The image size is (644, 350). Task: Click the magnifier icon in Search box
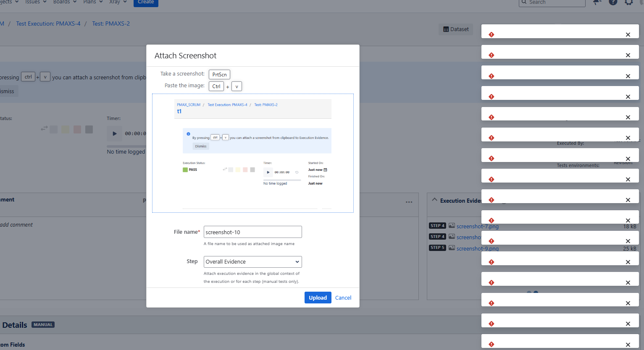524,2
